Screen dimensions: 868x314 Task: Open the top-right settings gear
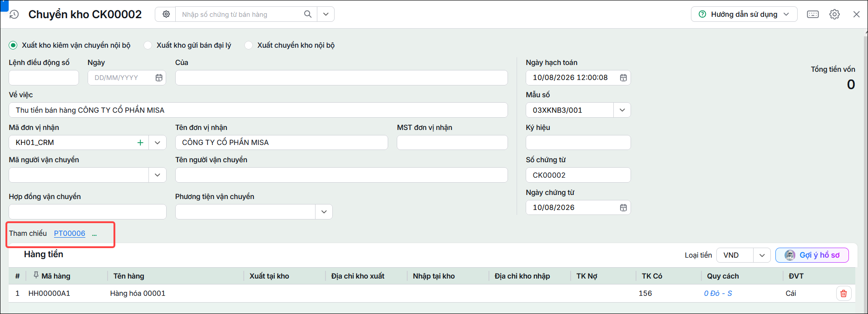point(834,14)
